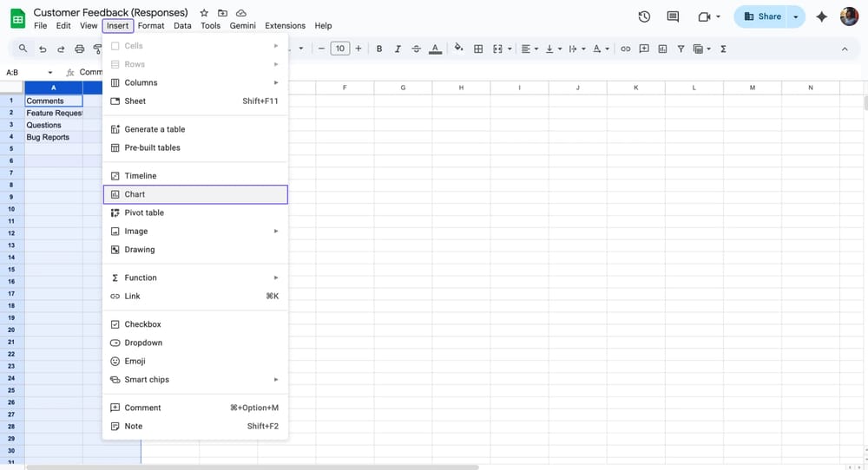The height and width of the screenshot is (470, 868).
Task: Star this spreadsheet document
Action: [204, 13]
